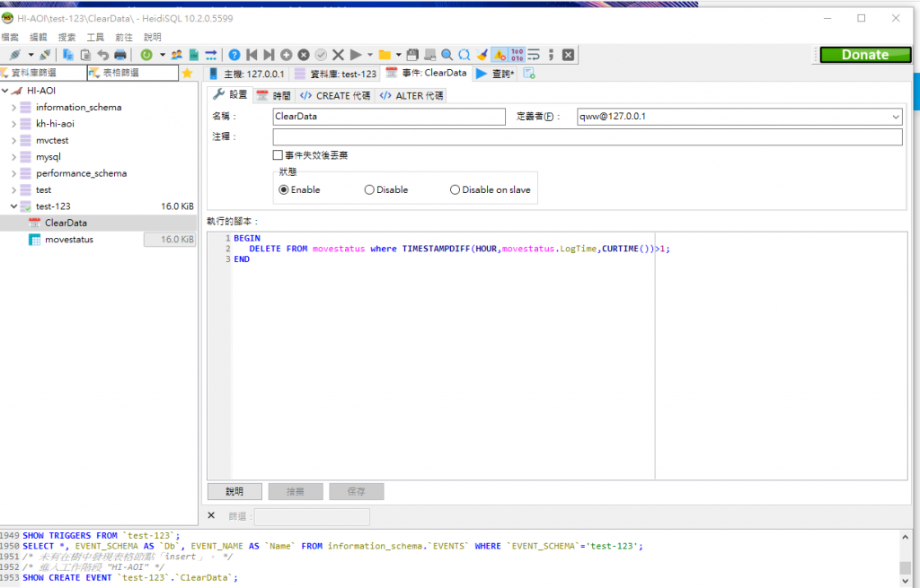This screenshot has height=588, width=920.
Task: Collapse the HI-AOI session node
Action: tap(4, 91)
